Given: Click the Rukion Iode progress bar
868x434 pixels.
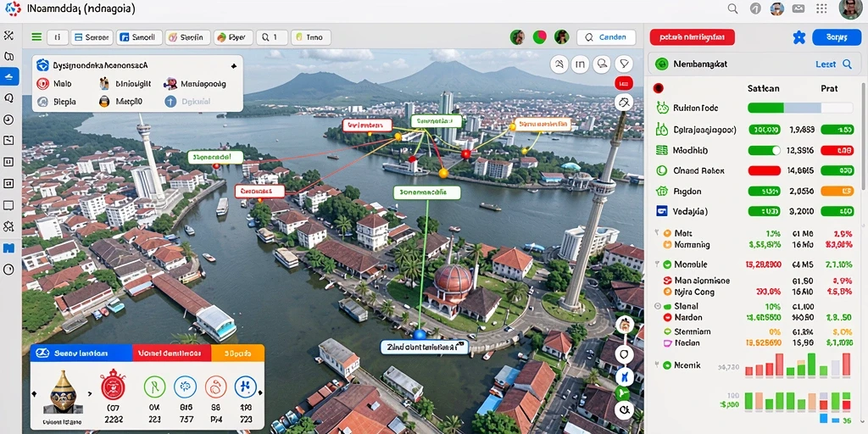Looking at the screenshot, I should click(800, 108).
